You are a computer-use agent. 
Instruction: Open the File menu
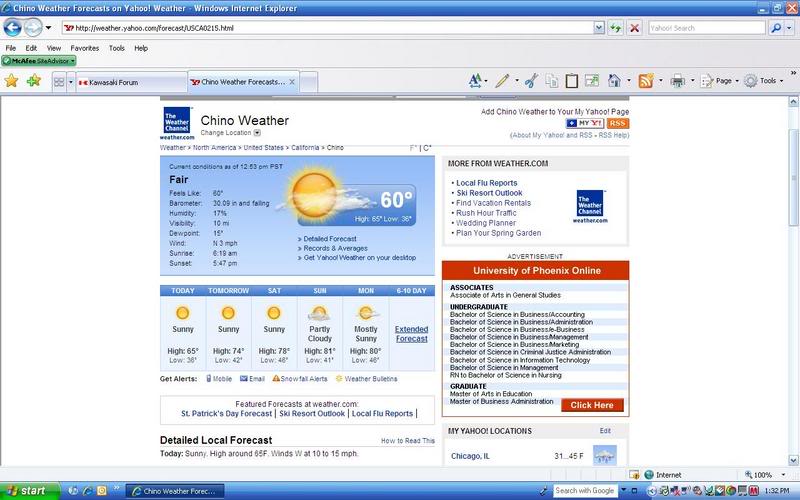[x=10, y=48]
